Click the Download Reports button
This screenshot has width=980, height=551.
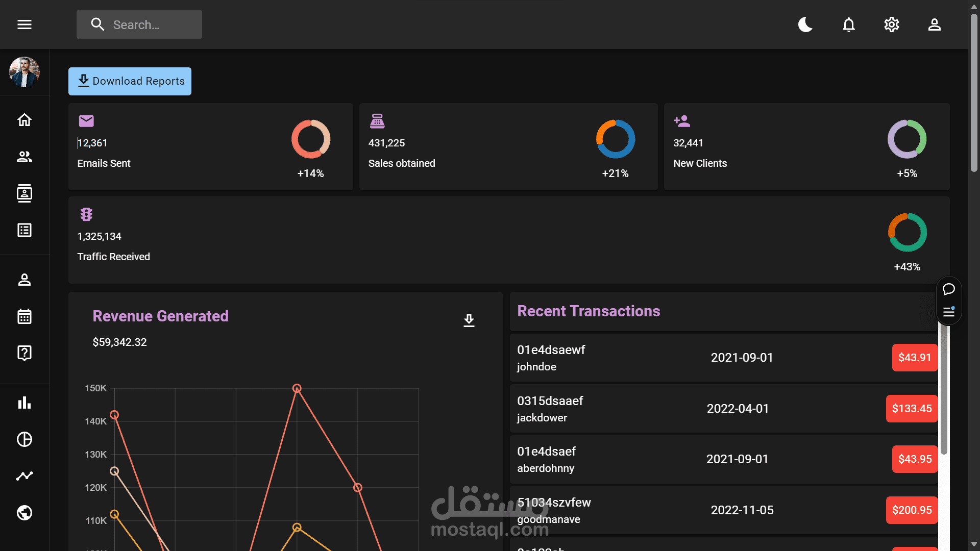[130, 81]
